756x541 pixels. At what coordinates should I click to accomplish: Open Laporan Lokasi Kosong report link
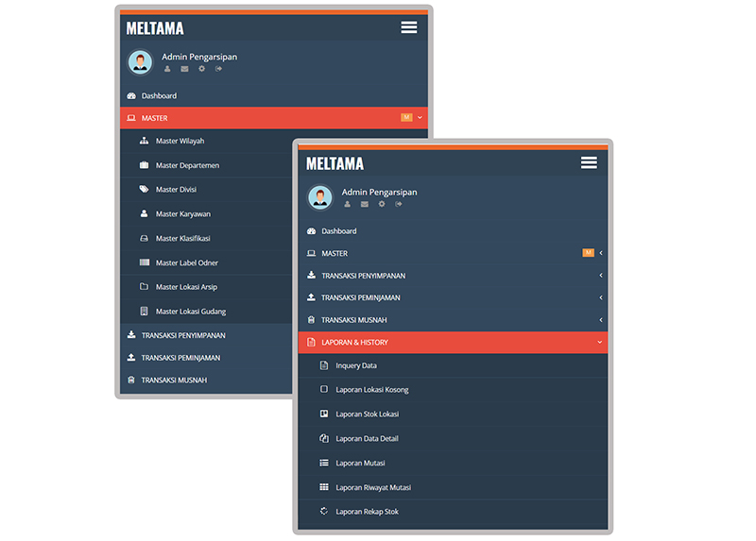coord(371,390)
